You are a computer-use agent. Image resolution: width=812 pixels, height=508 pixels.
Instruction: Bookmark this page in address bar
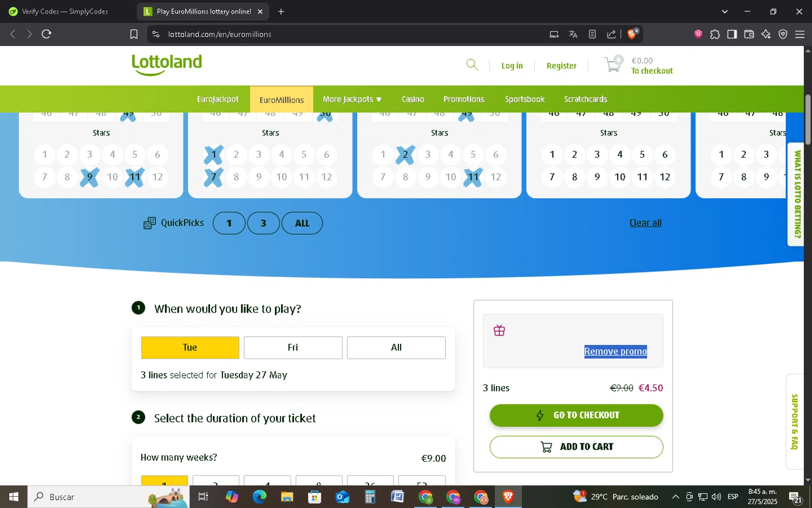click(134, 34)
